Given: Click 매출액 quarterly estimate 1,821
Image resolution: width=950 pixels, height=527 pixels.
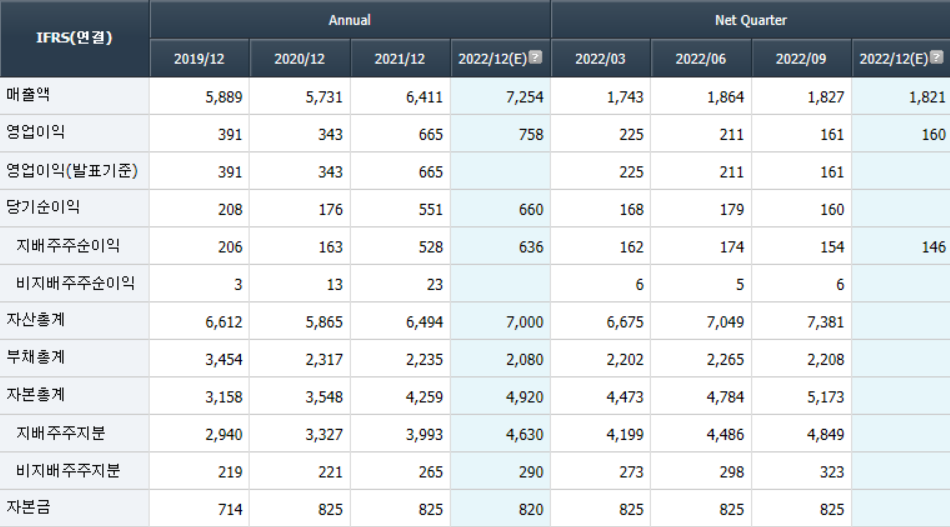Looking at the screenshot, I should click(x=927, y=97).
